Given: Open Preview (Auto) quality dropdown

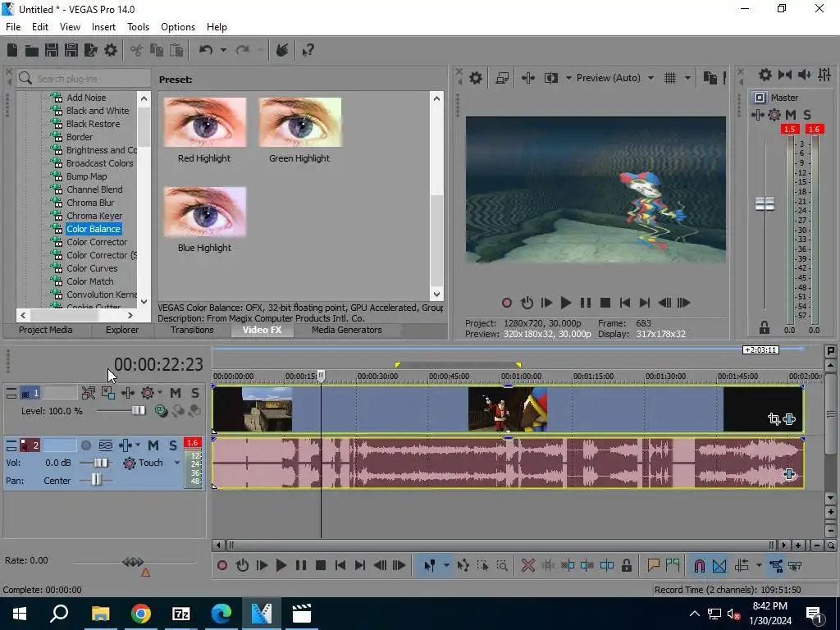Looking at the screenshot, I should pos(651,78).
